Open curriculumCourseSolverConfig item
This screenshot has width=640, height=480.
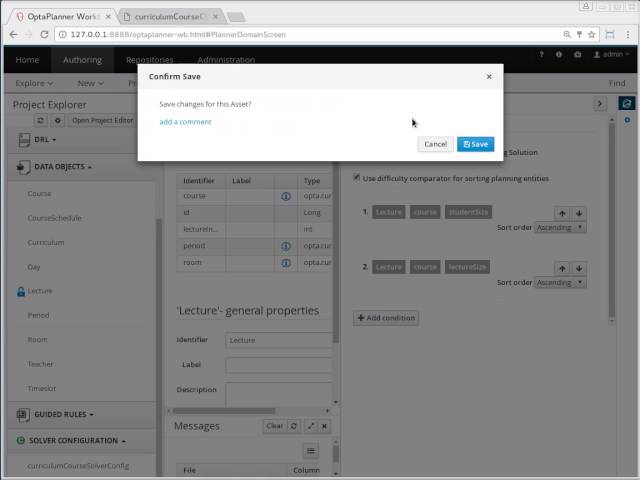point(78,466)
